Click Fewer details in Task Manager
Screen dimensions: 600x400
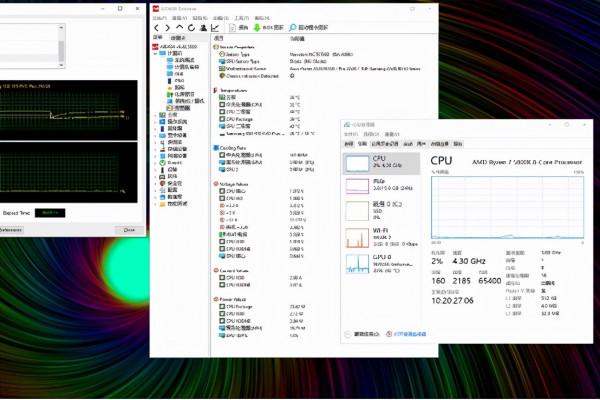pos(362,334)
